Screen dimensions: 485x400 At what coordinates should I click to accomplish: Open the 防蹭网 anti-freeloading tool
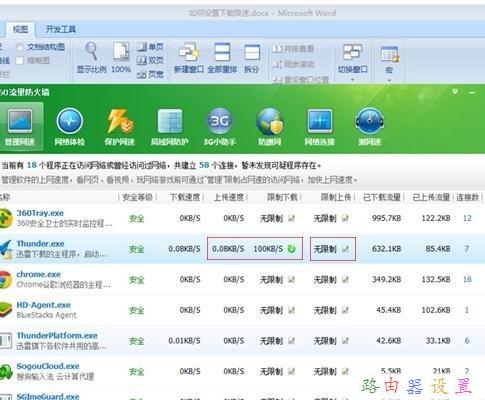[x=270, y=127]
